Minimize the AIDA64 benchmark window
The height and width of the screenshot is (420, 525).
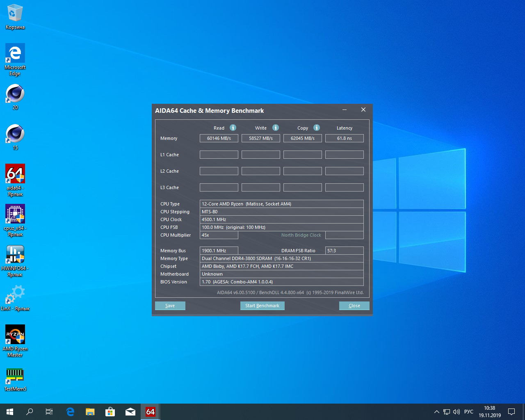pyautogui.click(x=345, y=110)
